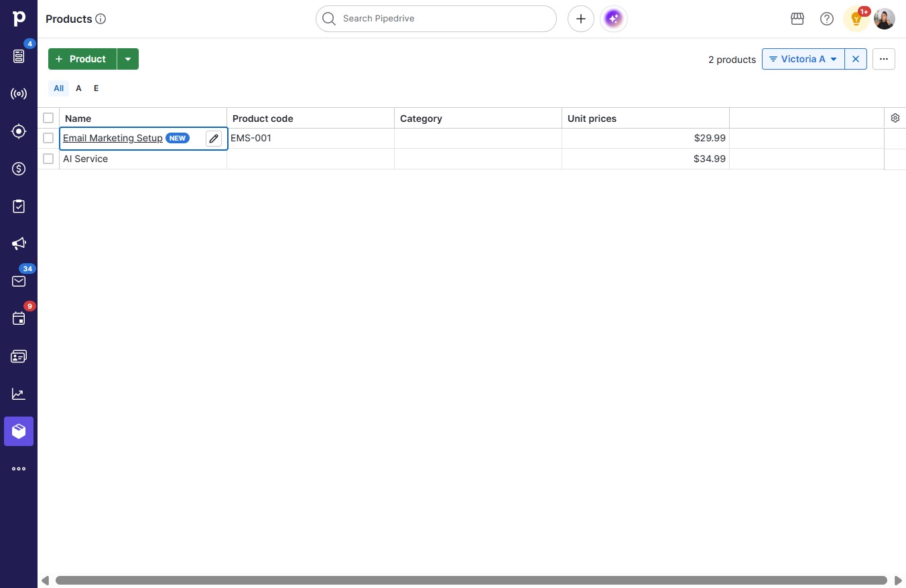906x588 pixels.
Task: Click the horizontal scrollbar bar
Action: pos(471,581)
